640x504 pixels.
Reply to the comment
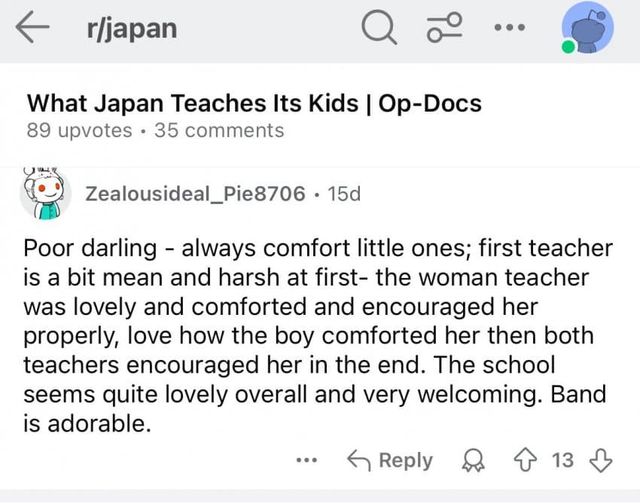point(390,460)
